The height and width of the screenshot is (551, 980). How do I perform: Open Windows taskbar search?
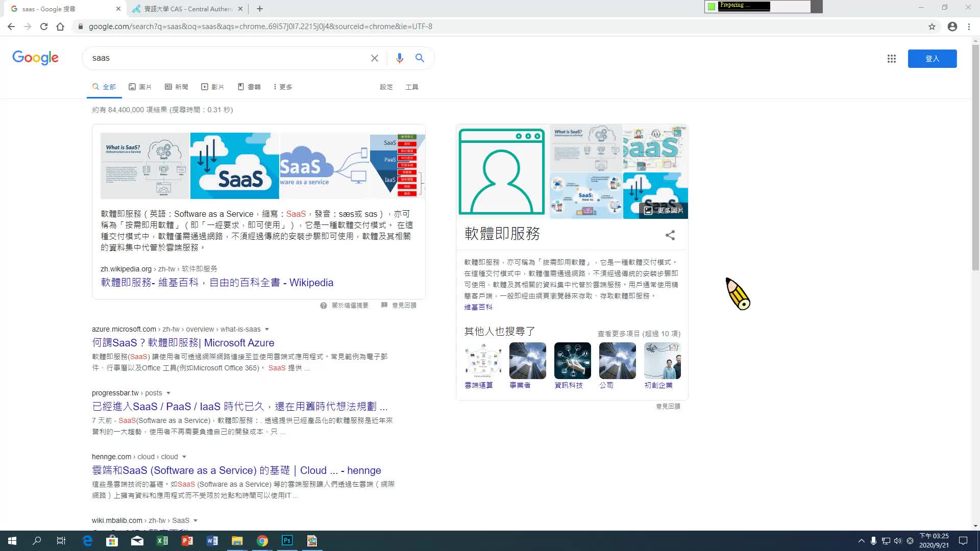pyautogui.click(x=37, y=541)
